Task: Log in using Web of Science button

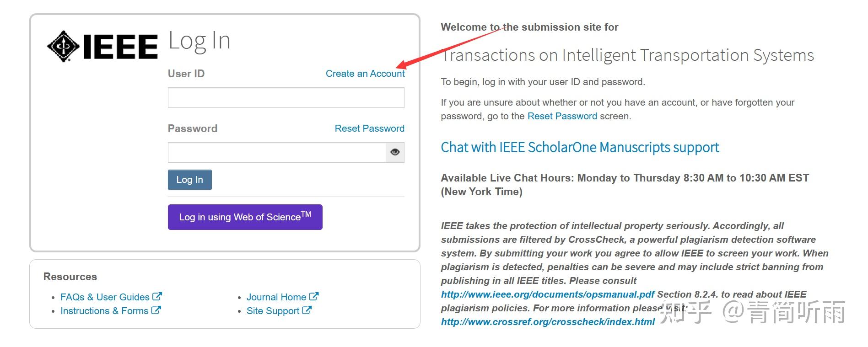Action: click(x=245, y=217)
